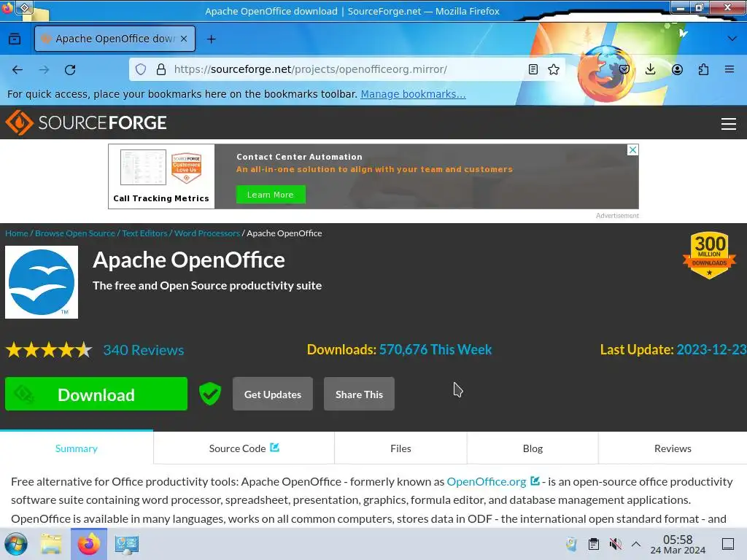Close the Apache OpenOffice tab
This screenshot has height=560, width=747.
184,39
